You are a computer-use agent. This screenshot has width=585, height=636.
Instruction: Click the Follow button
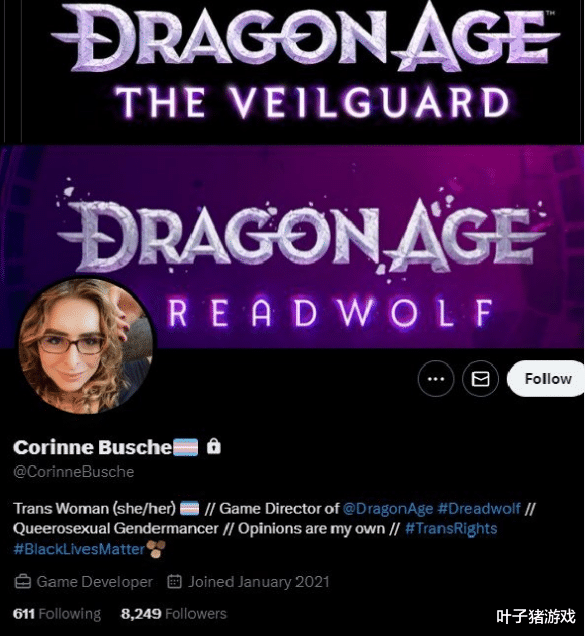546,378
